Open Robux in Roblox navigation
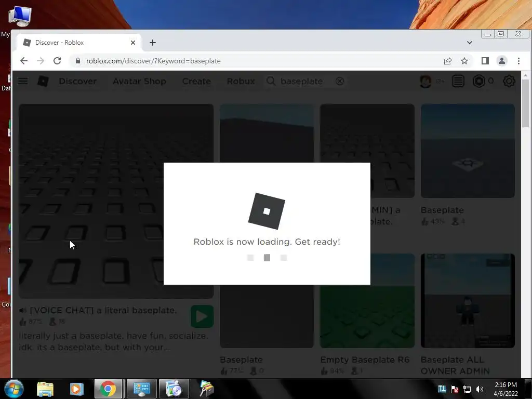Screen dimensions: 532x399 click(x=241, y=81)
